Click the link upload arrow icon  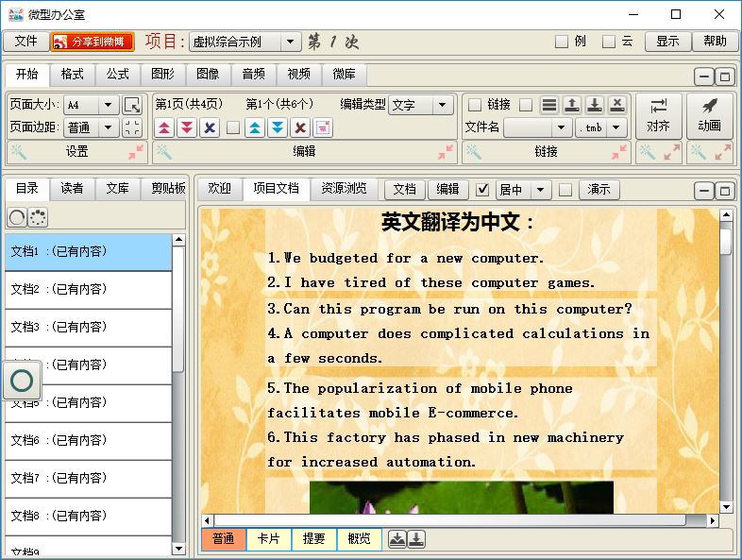(572, 105)
